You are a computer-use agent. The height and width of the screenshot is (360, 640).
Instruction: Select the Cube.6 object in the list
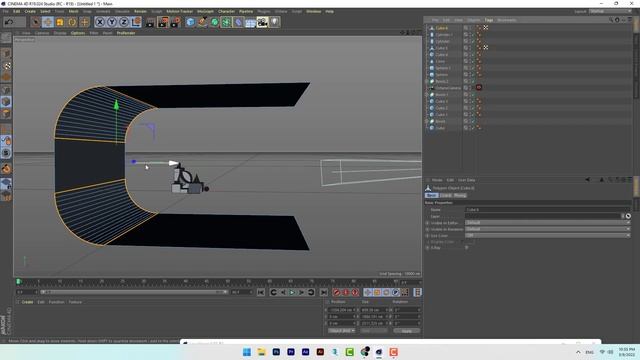click(442, 28)
